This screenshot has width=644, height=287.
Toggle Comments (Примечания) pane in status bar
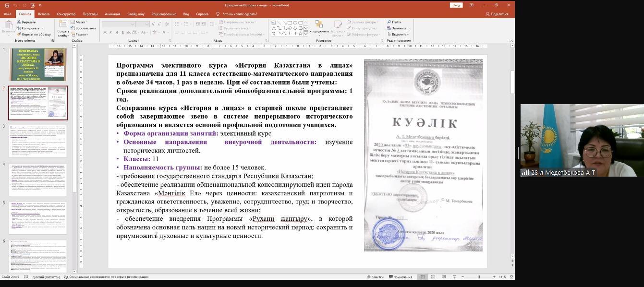(x=401, y=277)
